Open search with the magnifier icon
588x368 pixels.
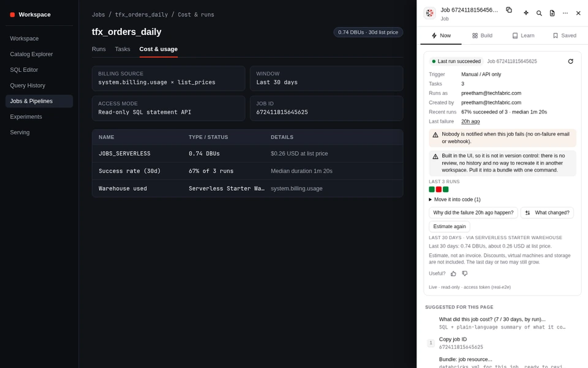[x=539, y=13]
